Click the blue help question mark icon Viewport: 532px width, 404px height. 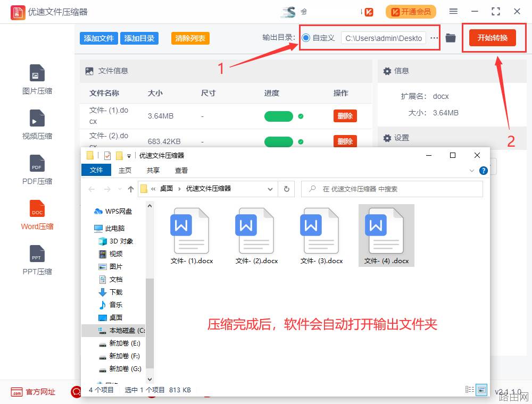483,171
